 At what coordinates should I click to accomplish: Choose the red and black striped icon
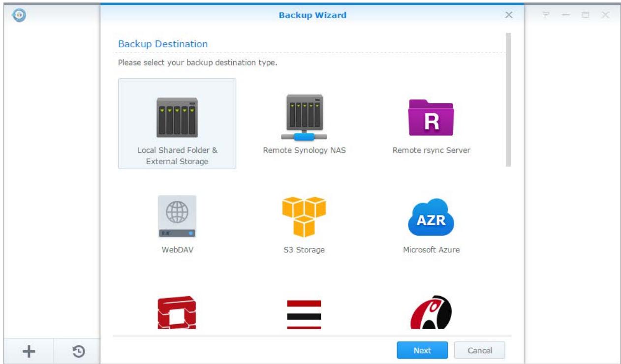click(304, 314)
